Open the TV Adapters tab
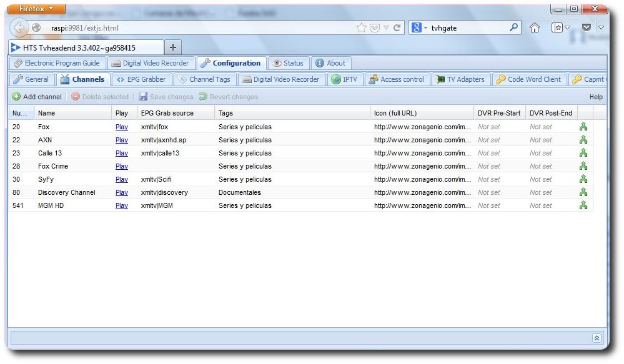The image size is (624, 364). click(461, 79)
